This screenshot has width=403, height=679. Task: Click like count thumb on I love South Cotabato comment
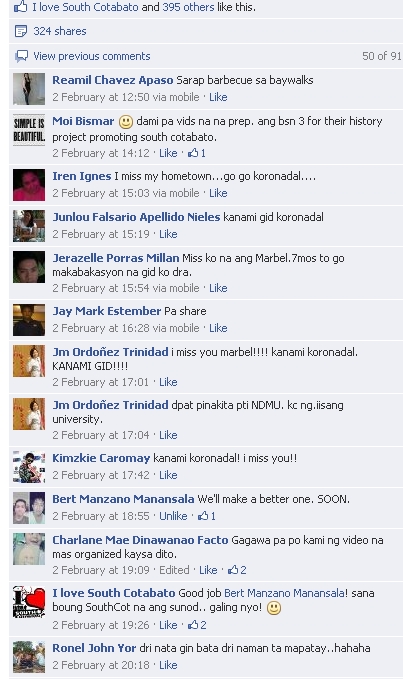193,625
